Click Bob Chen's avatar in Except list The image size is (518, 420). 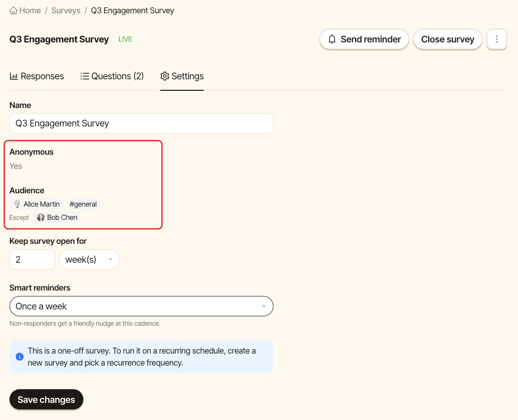pos(41,217)
